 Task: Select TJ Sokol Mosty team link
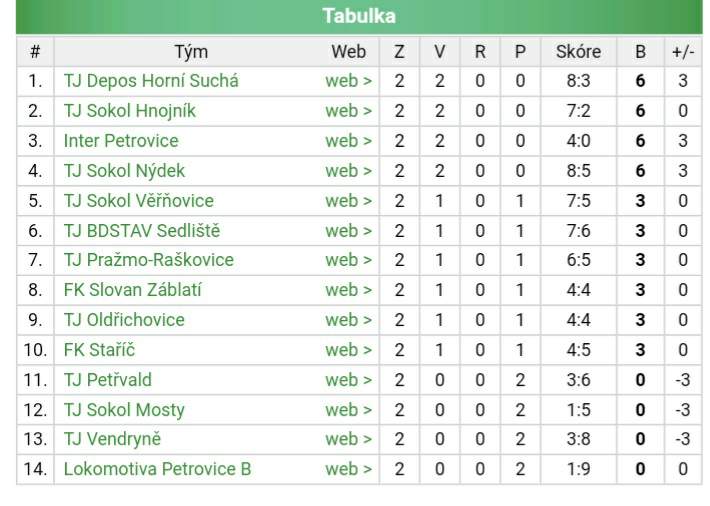point(123,410)
